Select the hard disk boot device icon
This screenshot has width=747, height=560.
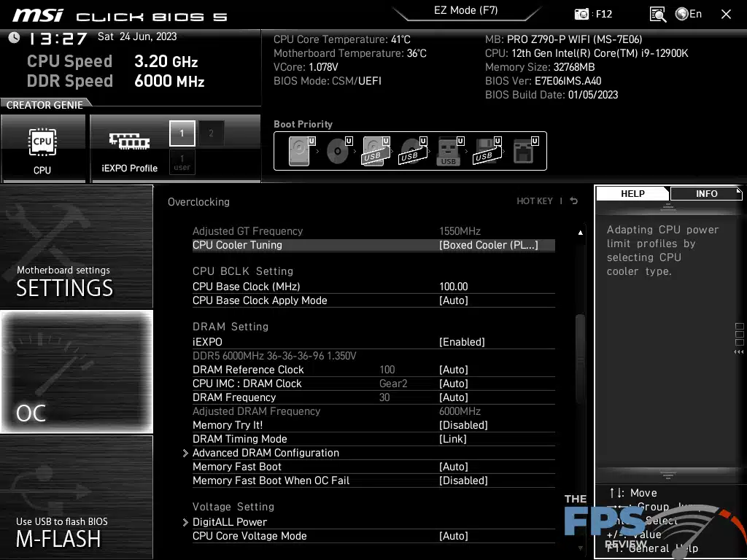pos(302,150)
